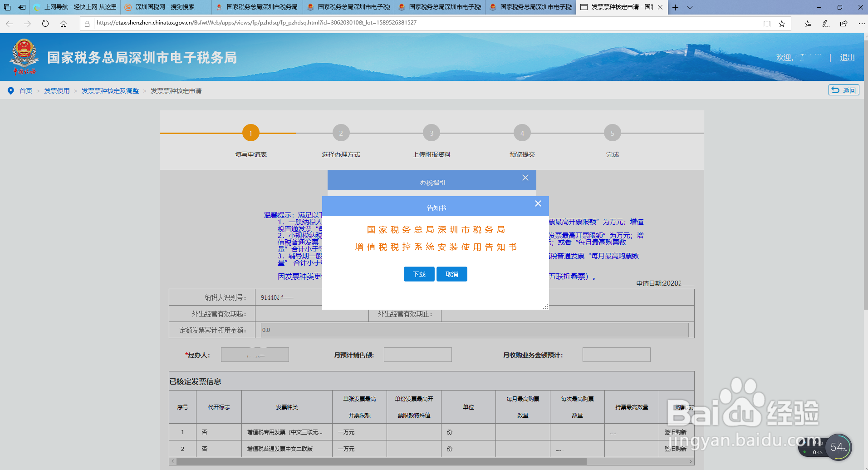Viewport: 868px width, 470px height.
Task: Click the page refresh icon
Action: point(45,23)
